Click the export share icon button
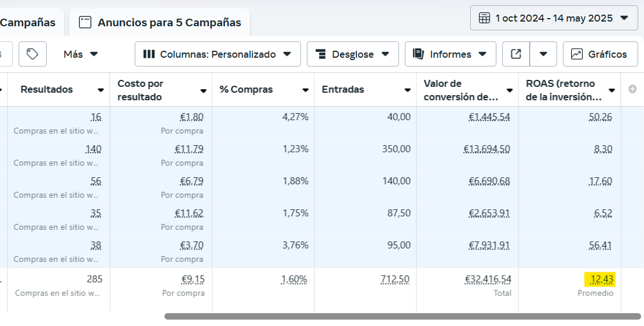Viewport: 644px width, 326px height. click(516, 54)
